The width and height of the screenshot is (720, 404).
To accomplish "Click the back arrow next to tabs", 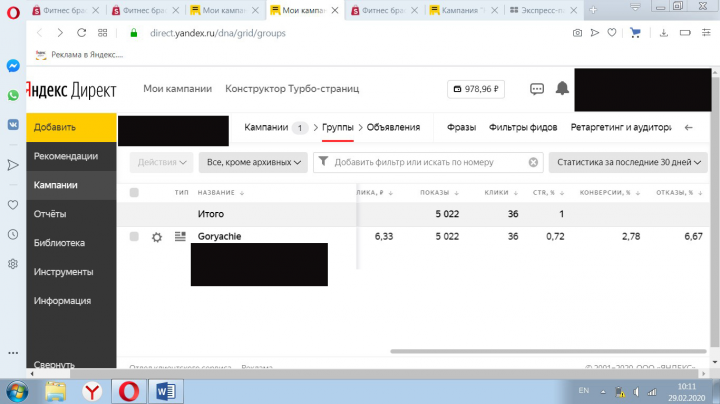I will (688, 128).
